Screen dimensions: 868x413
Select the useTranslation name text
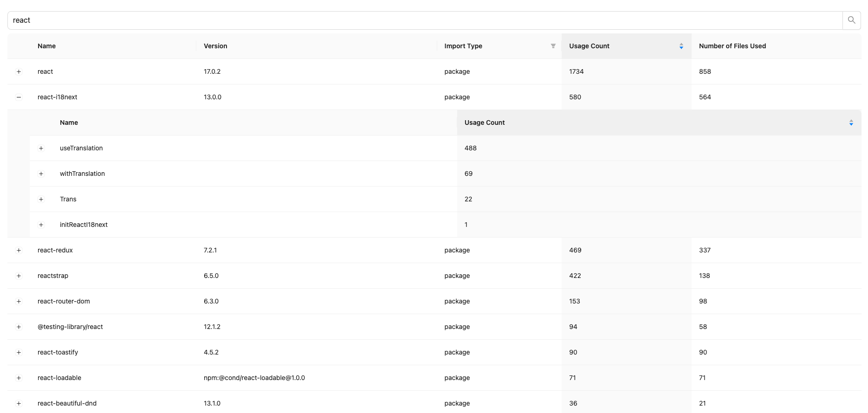[x=81, y=148]
